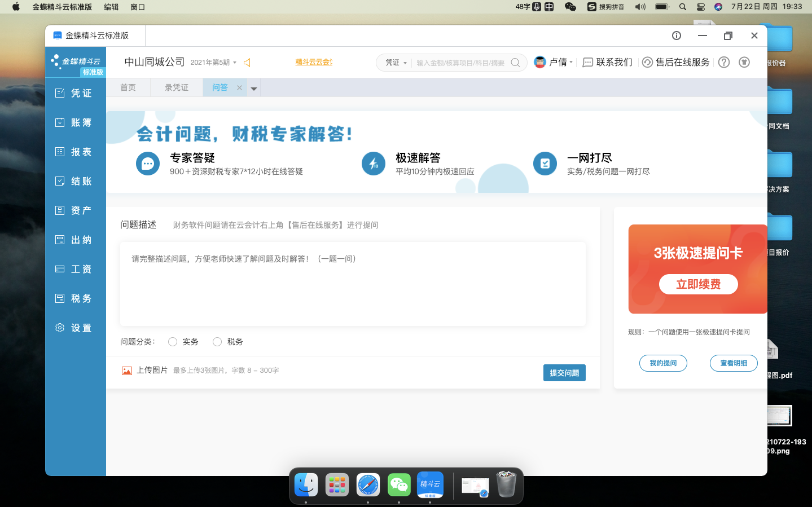Expand the 2021年第5期 period dropdown
The width and height of the screenshot is (812, 507).
[213, 63]
